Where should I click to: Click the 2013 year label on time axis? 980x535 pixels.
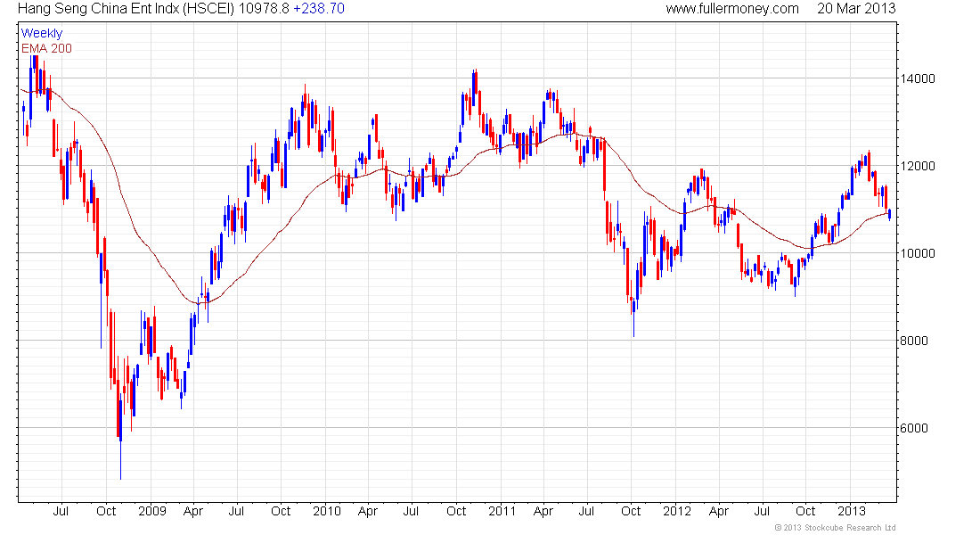pos(852,511)
